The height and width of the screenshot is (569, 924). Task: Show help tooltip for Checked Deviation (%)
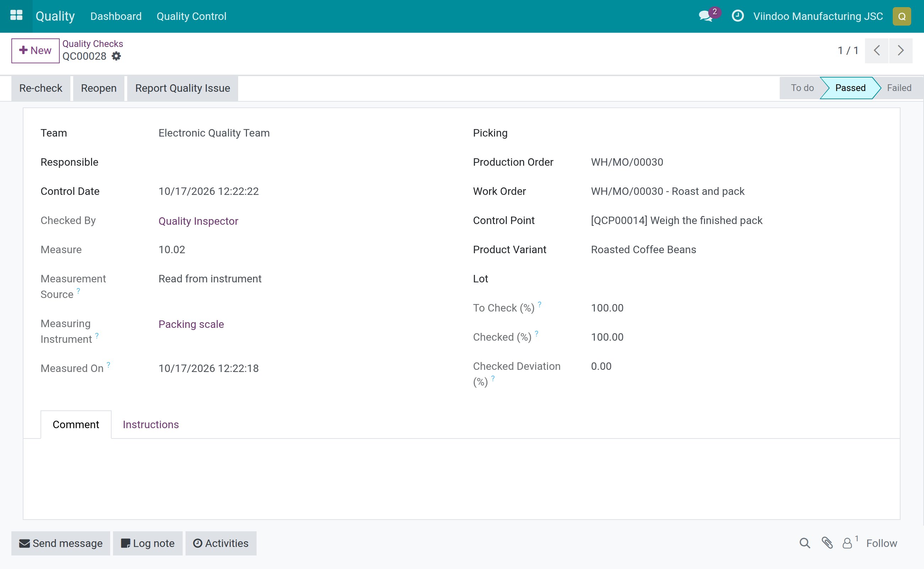[x=493, y=378]
